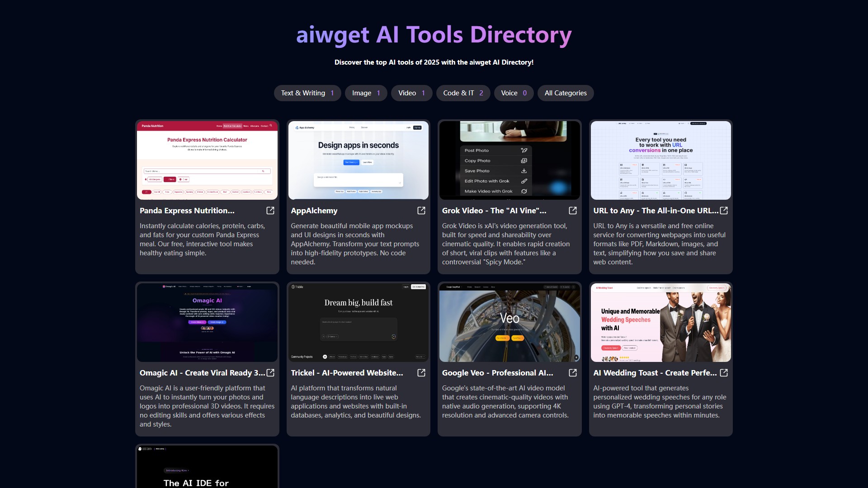Click external link icon beside Google Veo
The width and height of the screenshot is (868, 488).
[x=573, y=373]
